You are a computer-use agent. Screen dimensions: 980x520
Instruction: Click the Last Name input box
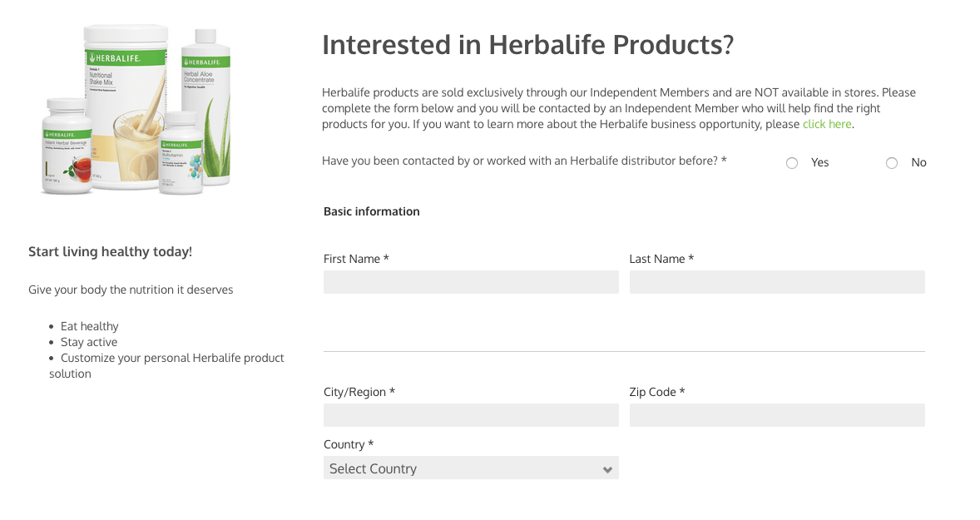777,282
